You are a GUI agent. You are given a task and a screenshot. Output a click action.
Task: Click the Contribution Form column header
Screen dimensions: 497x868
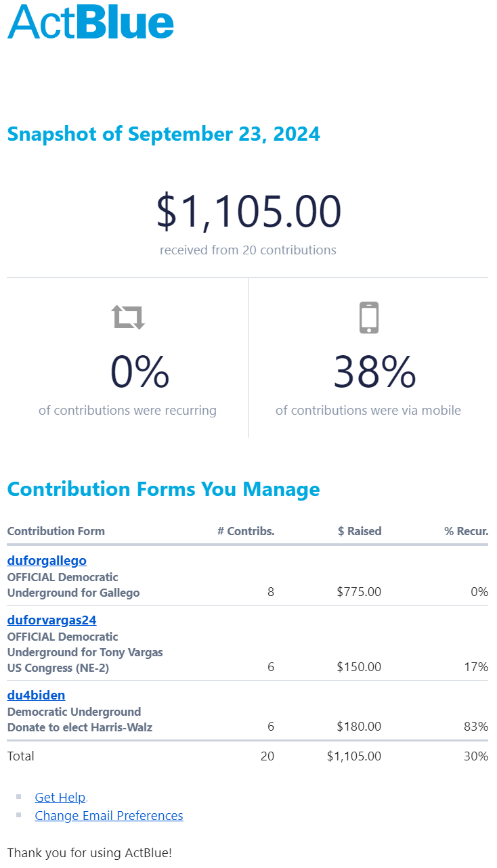click(x=56, y=531)
